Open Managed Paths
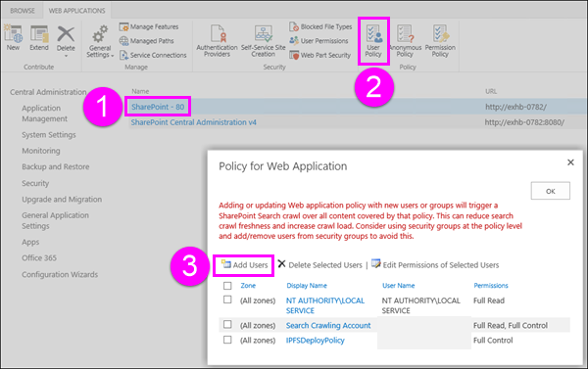This screenshot has height=369, width=588. 147,41
